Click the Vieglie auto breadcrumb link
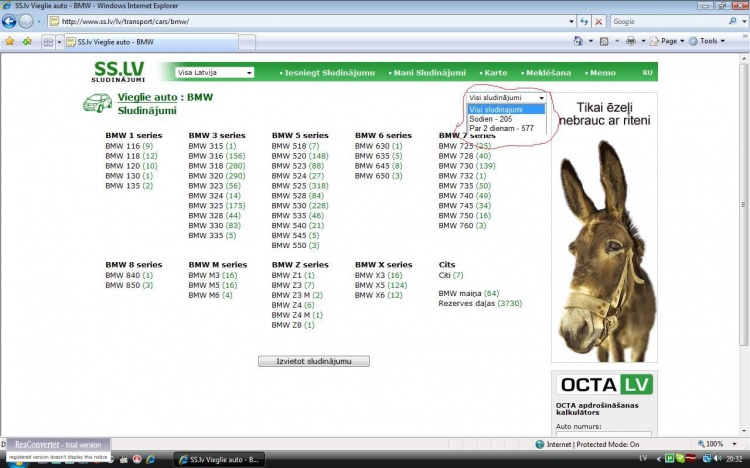Screen dimensions: 750x468 click(x=147, y=97)
